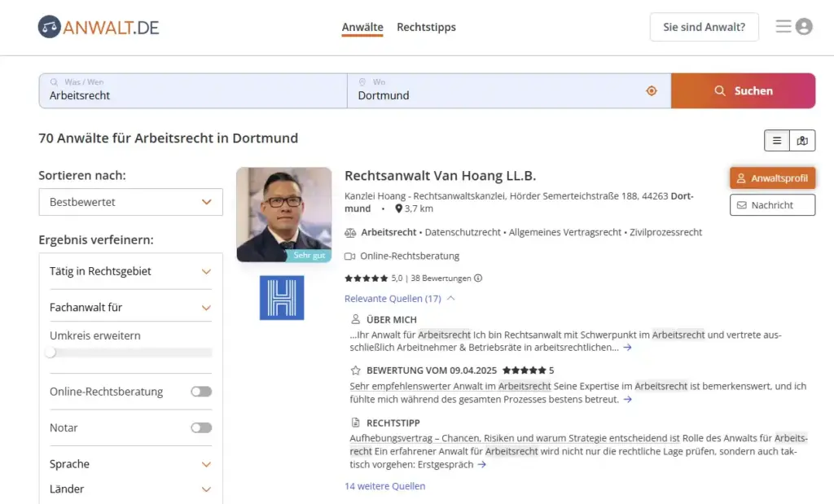Expand the Länder filter

tap(131, 489)
